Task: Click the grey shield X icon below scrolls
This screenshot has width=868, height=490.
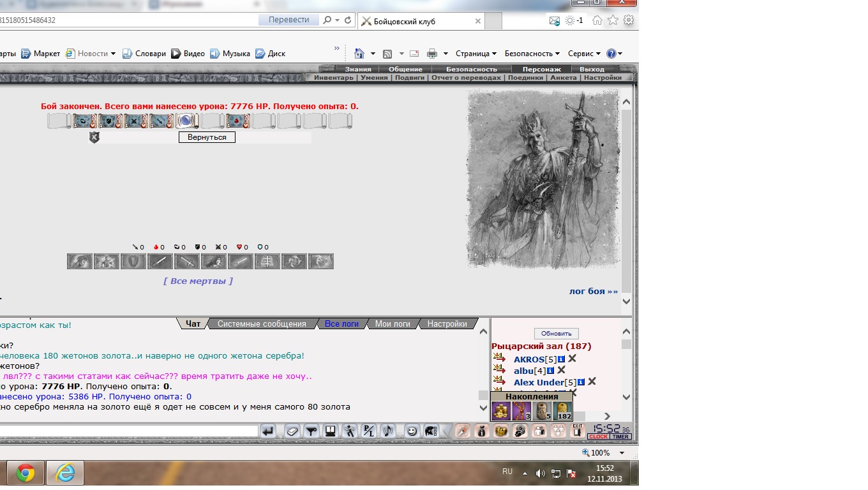Action: click(x=94, y=137)
